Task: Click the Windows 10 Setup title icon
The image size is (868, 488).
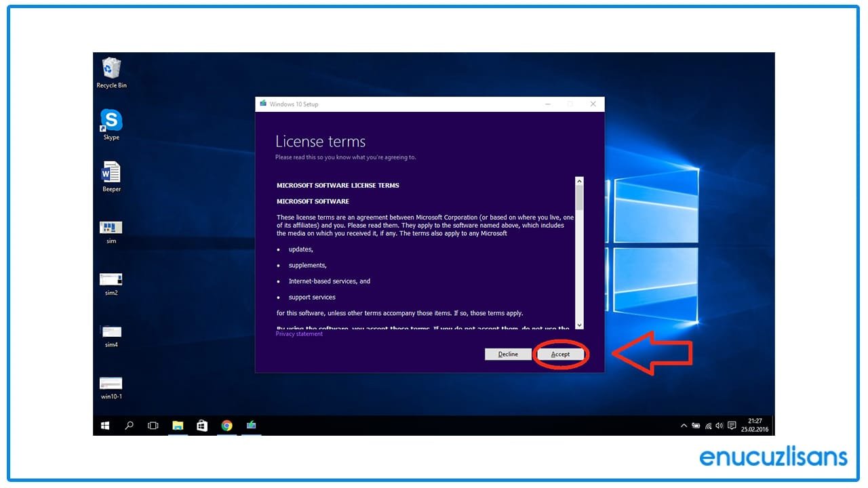Action: pyautogui.click(x=263, y=104)
